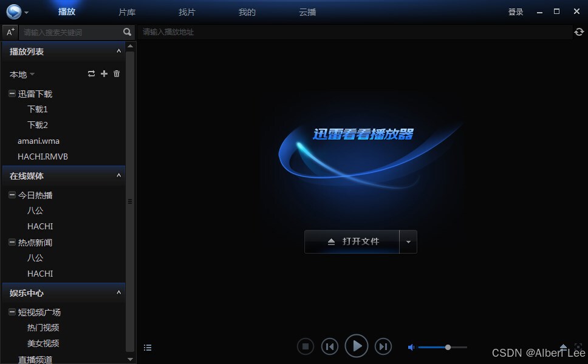Open the logo menu dropdown arrow
The height and width of the screenshot is (364, 588).
pos(26,13)
